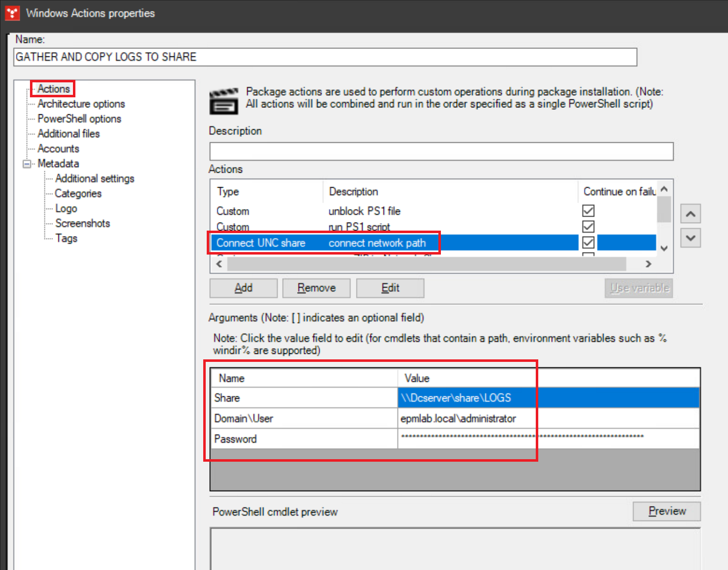Toggle continue on failure for connect network path

pyautogui.click(x=588, y=243)
